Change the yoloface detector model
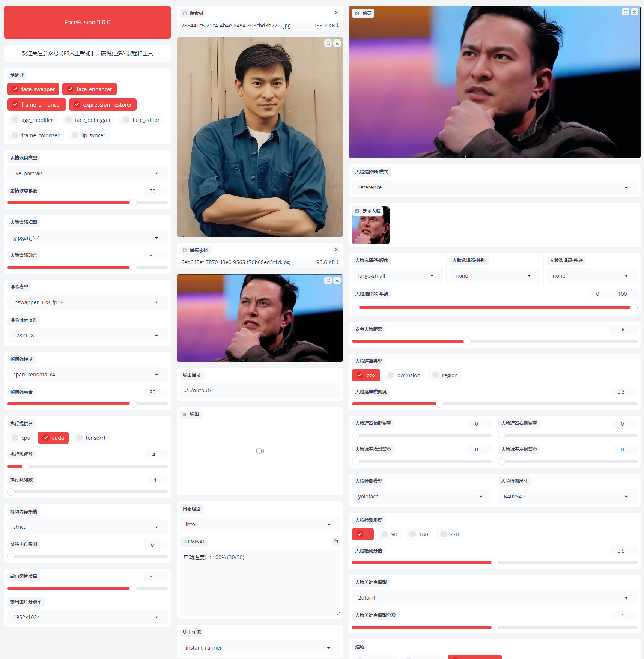The image size is (644, 659). coord(422,497)
